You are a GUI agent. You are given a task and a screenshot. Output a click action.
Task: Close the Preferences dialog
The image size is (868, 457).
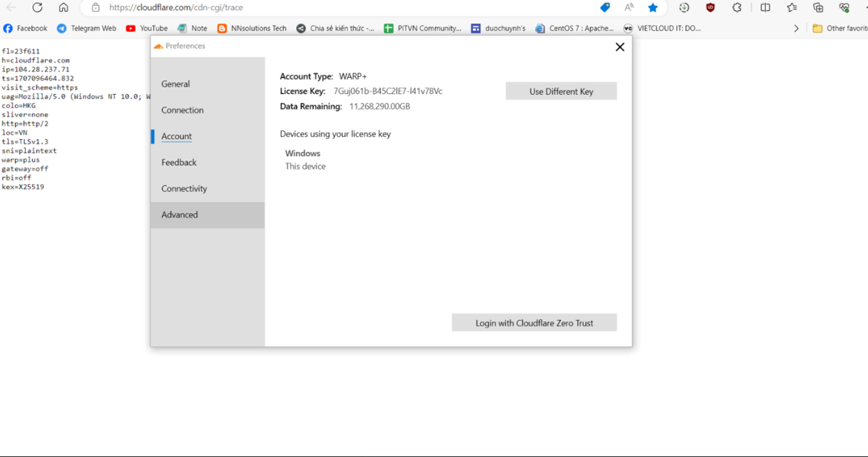(620, 47)
